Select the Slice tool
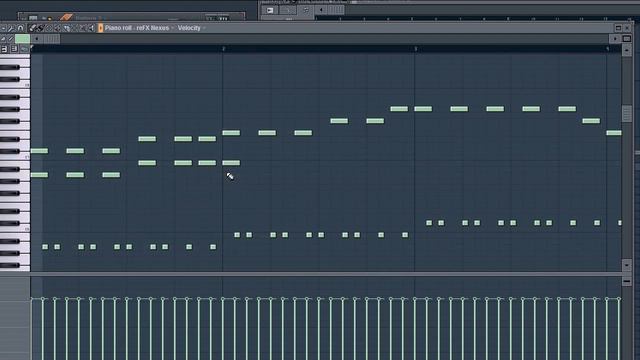 (x=67, y=28)
